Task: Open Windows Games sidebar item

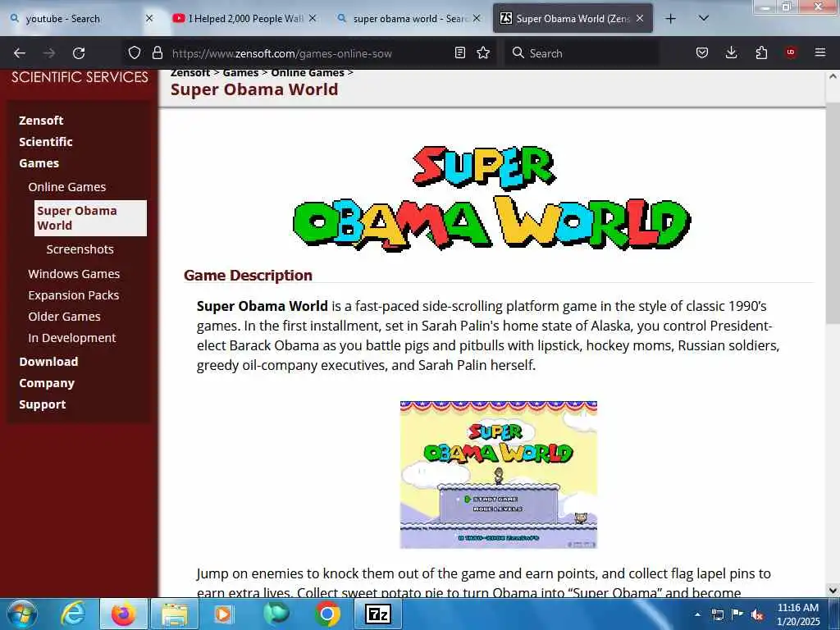Action: [x=74, y=274]
